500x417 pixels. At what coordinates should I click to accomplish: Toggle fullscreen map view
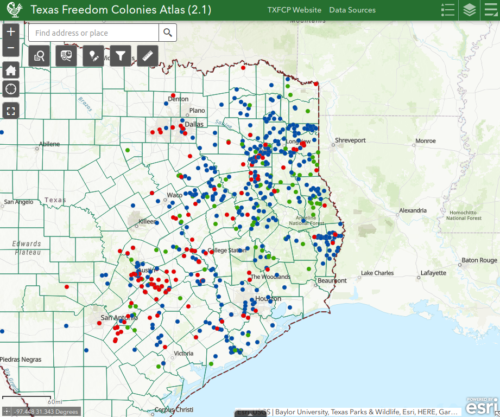pyautogui.click(x=11, y=111)
